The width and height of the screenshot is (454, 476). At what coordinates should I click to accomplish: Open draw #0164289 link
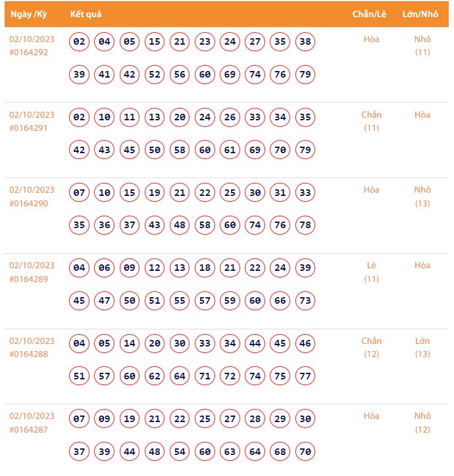[29, 279]
